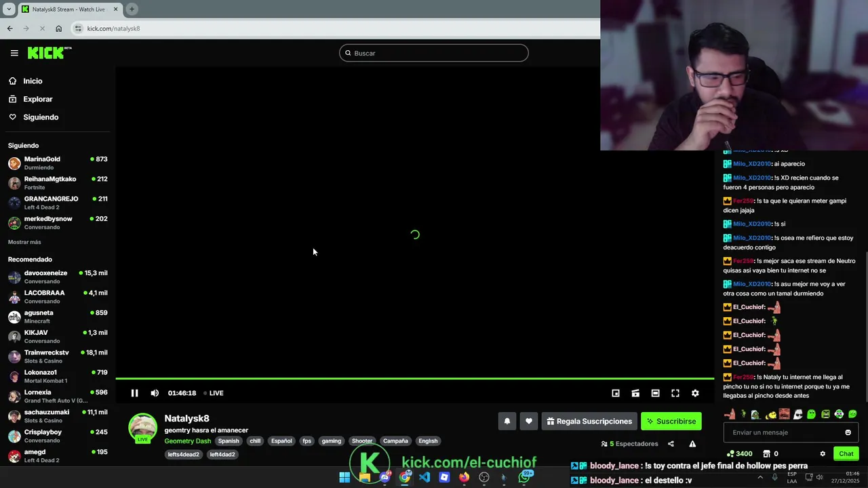The width and height of the screenshot is (868, 488).
Task: Open Trainwreckstv channel
Action: [58, 357]
